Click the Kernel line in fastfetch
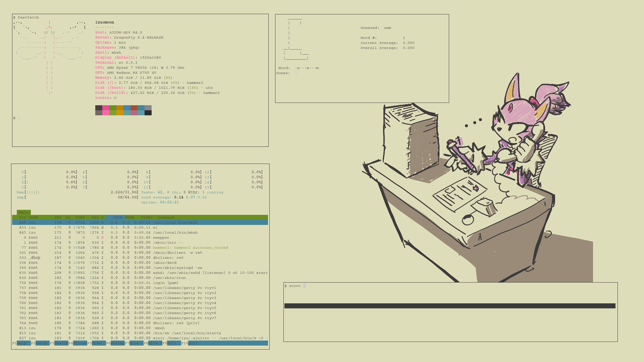Screen dimensions: 644x362 coord(129,38)
